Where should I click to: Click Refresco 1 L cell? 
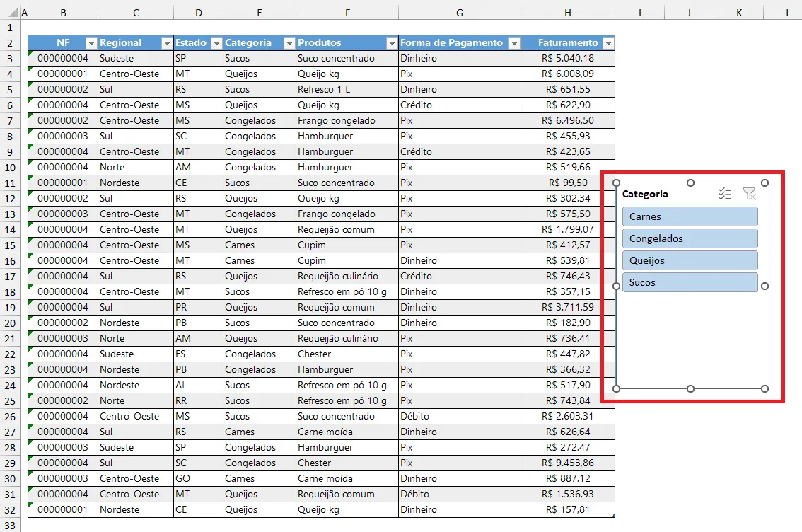point(347,90)
